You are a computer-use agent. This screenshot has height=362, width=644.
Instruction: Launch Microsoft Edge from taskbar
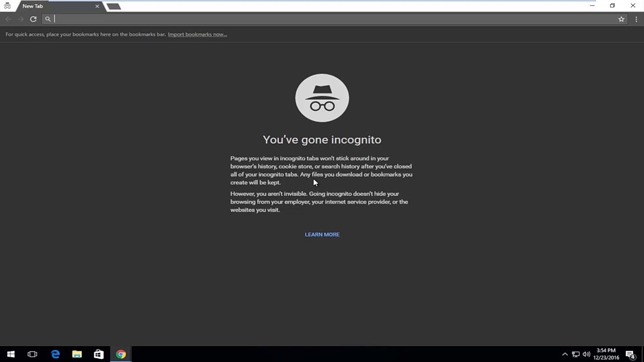[x=55, y=354]
